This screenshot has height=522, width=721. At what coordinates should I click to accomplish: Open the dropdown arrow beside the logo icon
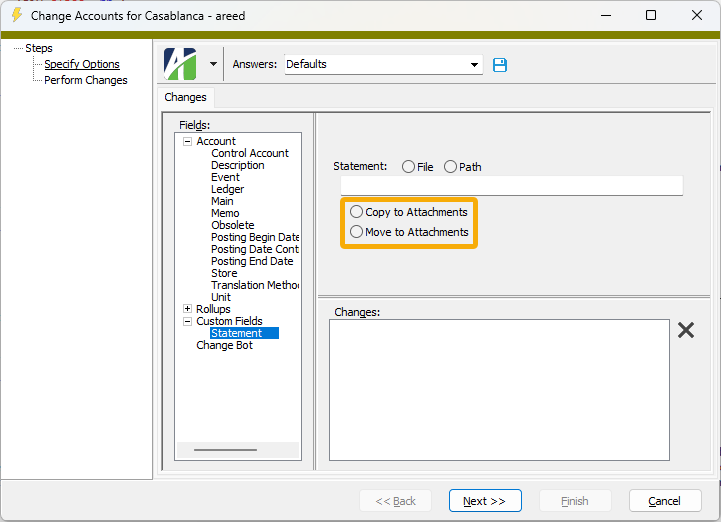213,64
